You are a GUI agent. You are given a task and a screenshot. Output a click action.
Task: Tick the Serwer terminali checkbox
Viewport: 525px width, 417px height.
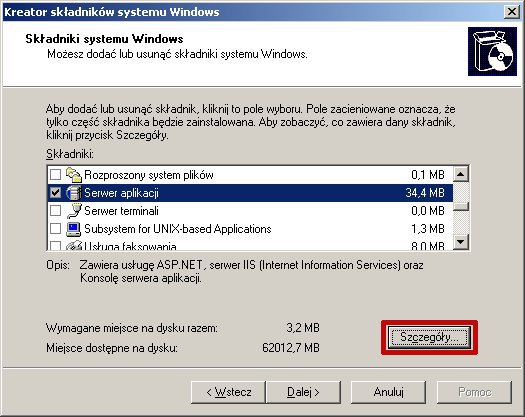(55, 211)
